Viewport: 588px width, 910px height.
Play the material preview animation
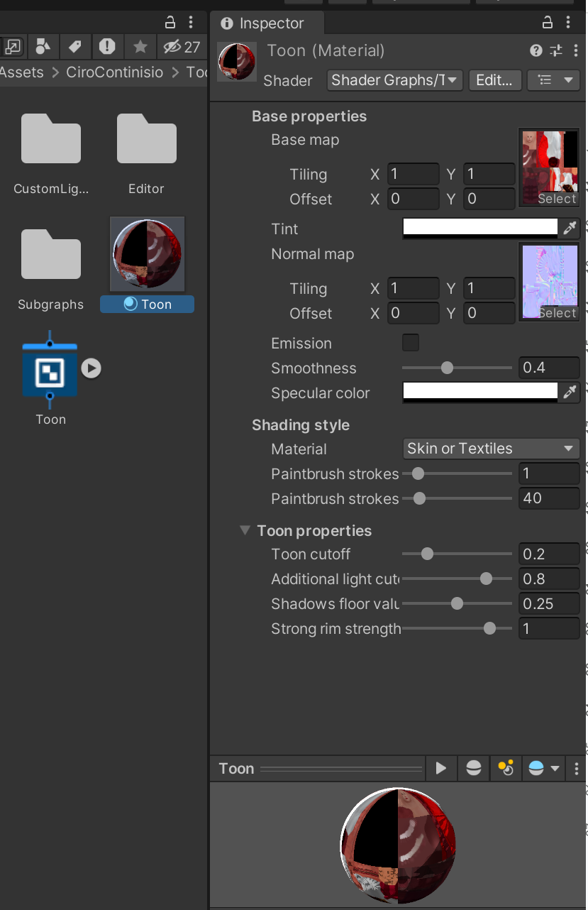441,768
